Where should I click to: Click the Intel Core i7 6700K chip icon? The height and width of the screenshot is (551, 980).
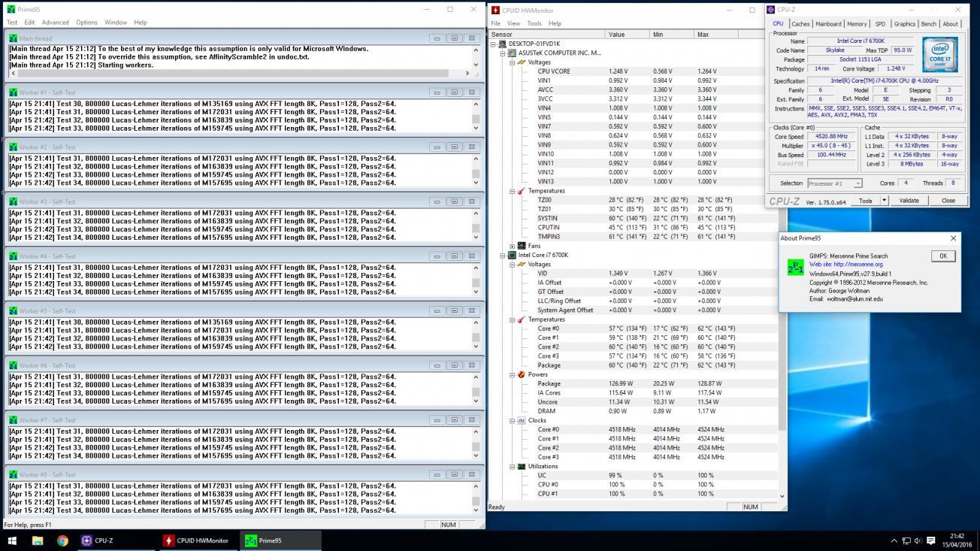coord(513,255)
